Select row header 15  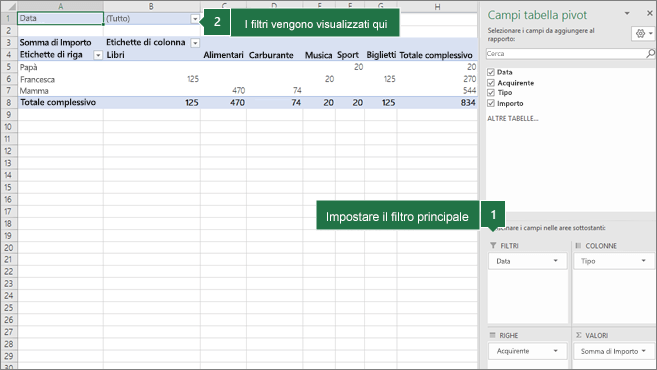click(8, 187)
